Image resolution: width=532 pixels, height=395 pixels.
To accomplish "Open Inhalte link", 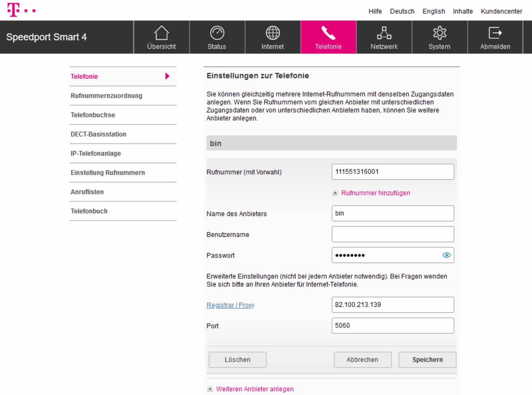I will (x=463, y=11).
